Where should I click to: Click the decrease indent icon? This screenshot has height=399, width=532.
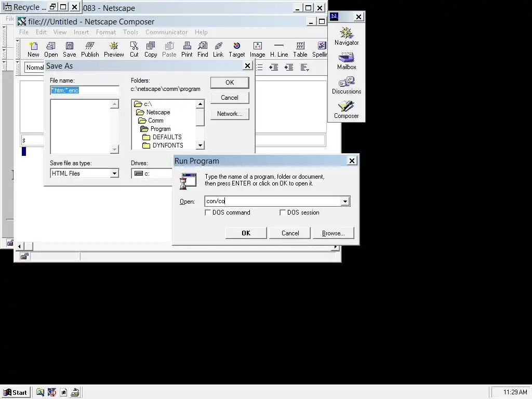[x=273, y=67]
